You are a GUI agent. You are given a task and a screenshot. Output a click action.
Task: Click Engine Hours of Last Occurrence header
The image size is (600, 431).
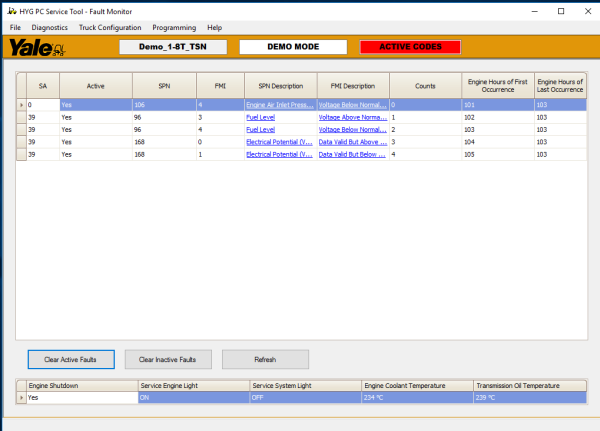(x=560, y=86)
